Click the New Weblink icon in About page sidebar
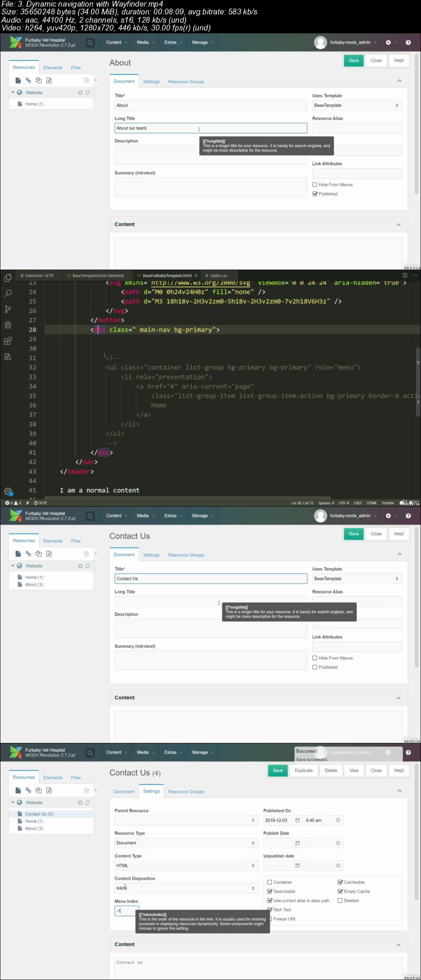421x980 pixels. (28, 80)
